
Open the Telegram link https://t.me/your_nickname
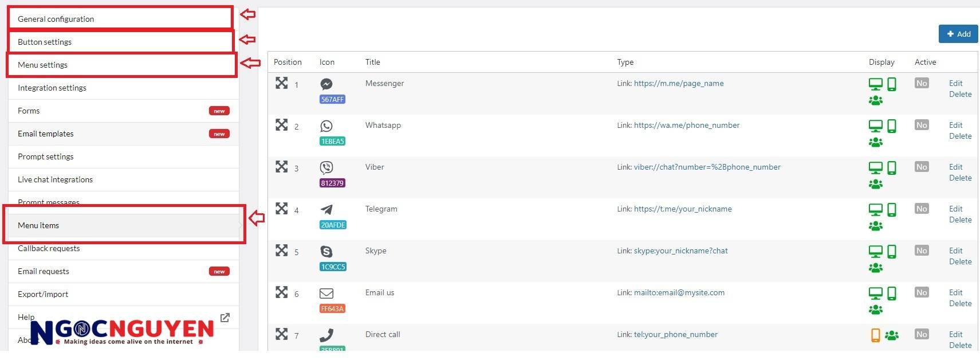click(x=683, y=209)
